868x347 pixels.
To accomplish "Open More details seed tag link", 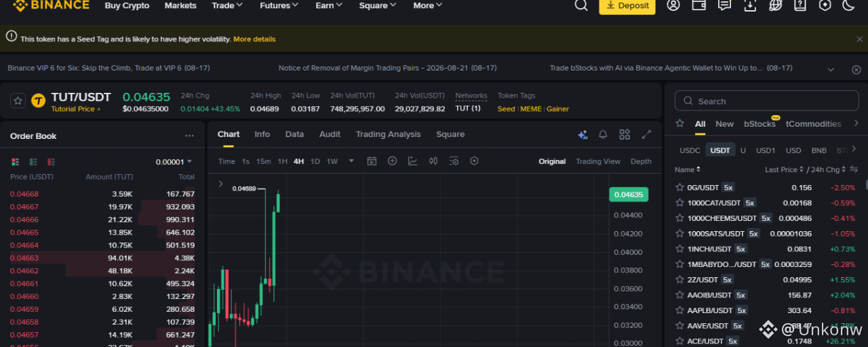I will pyautogui.click(x=254, y=39).
